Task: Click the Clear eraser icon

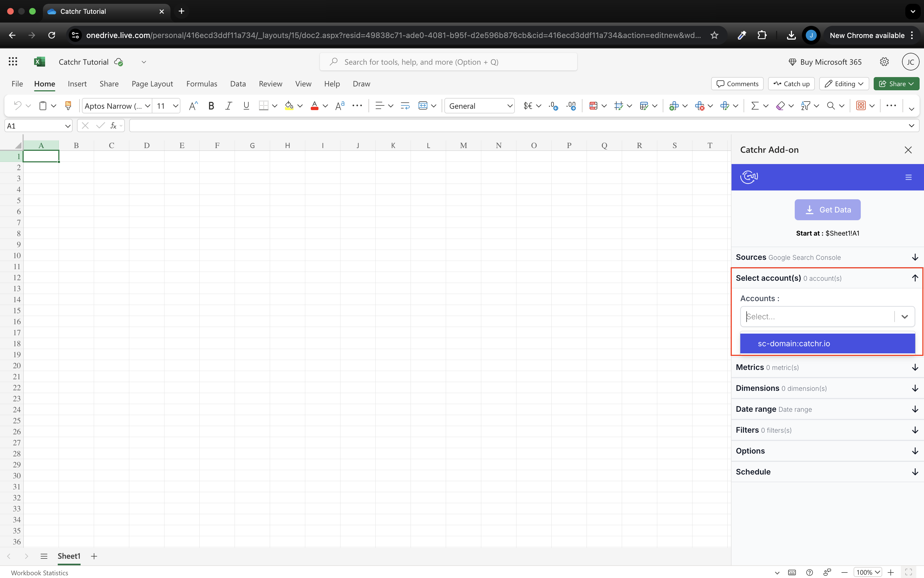Action: tap(780, 106)
